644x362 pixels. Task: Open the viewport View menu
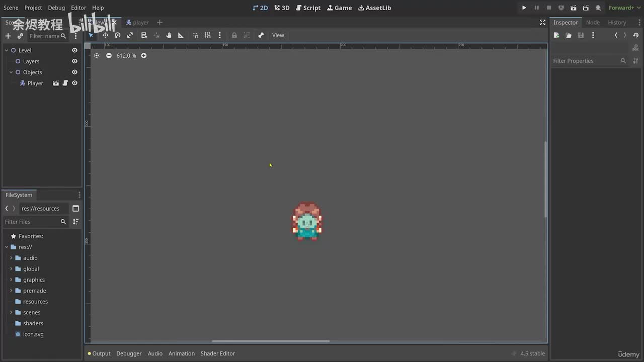[x=278, y=35]
